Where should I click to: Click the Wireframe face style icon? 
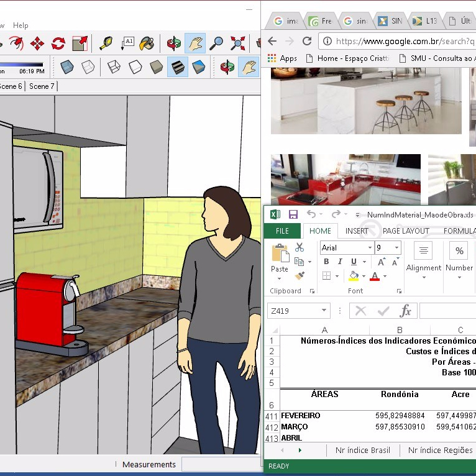pos(114,66)
